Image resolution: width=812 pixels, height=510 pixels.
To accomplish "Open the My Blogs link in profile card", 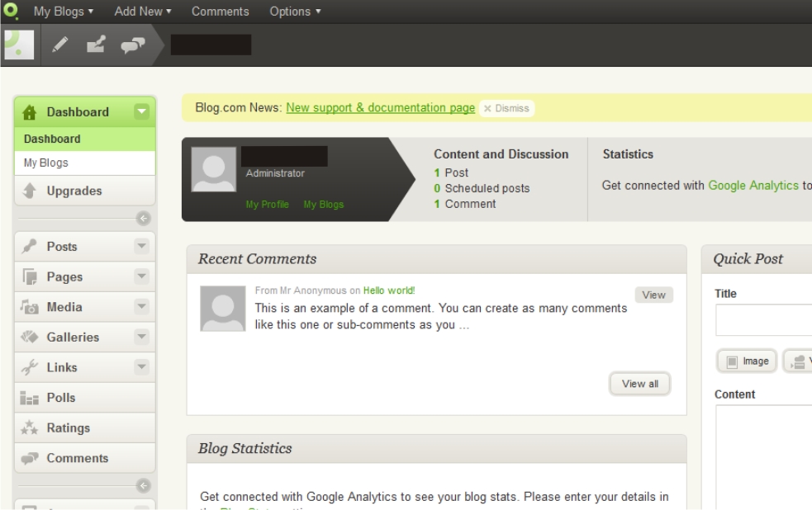I will (x=324, y=205).
